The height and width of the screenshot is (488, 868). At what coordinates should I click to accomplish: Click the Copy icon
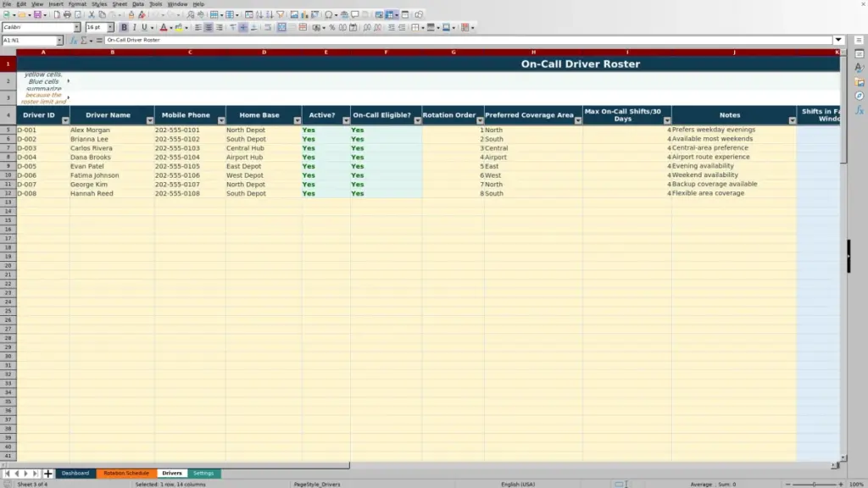[102, 14]
